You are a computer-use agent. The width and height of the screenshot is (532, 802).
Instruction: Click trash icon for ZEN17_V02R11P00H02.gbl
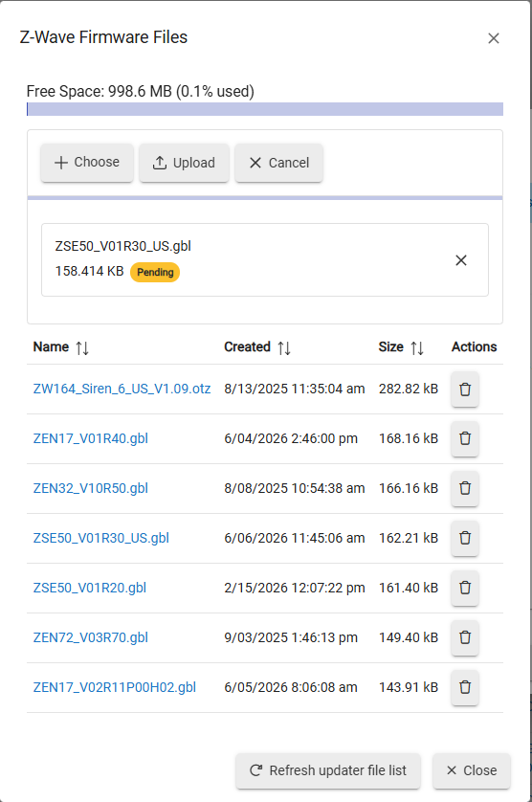(464, 687)
